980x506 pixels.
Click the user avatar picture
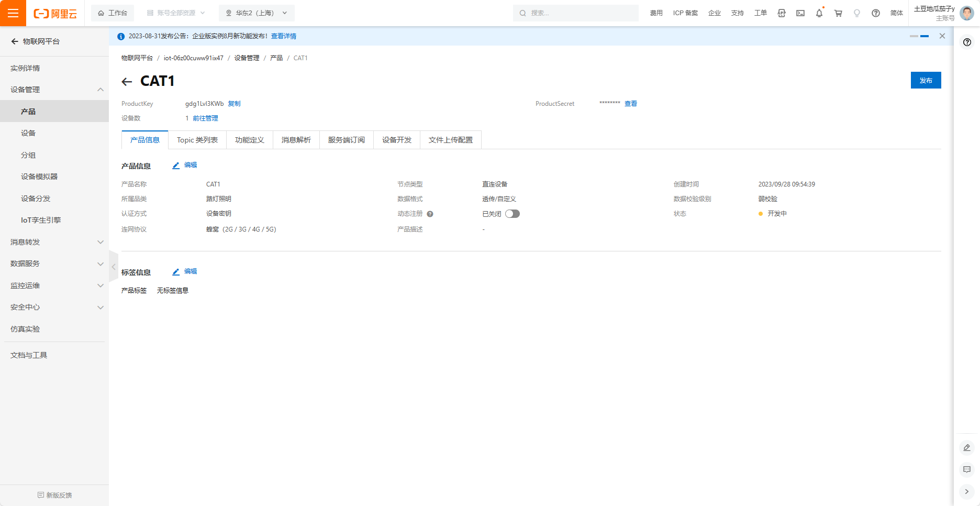pos(967,13)
